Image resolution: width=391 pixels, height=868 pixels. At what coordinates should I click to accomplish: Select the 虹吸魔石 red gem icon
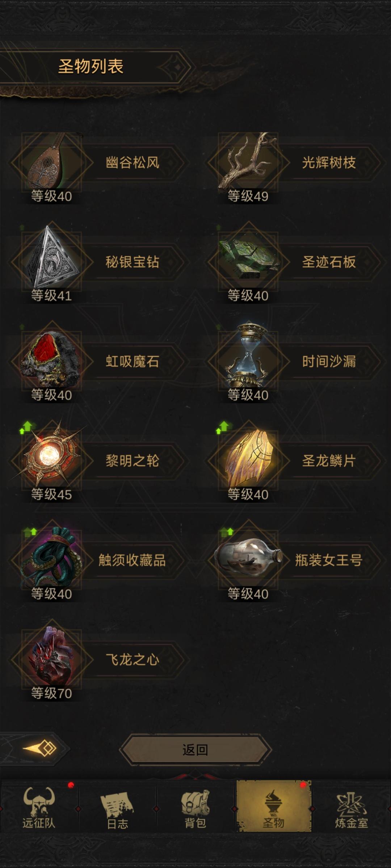click(52, 361)
